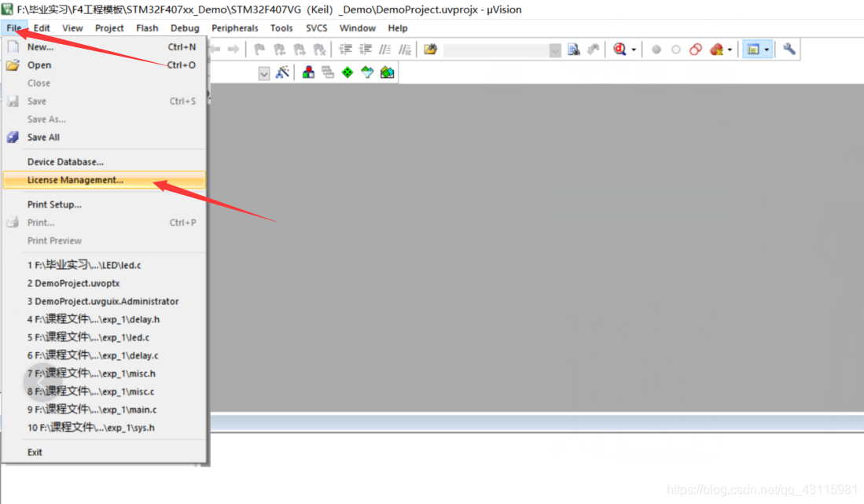The image size is (864, 504).
Task: Open the SVCS menu
Action: tap(316, 28)
